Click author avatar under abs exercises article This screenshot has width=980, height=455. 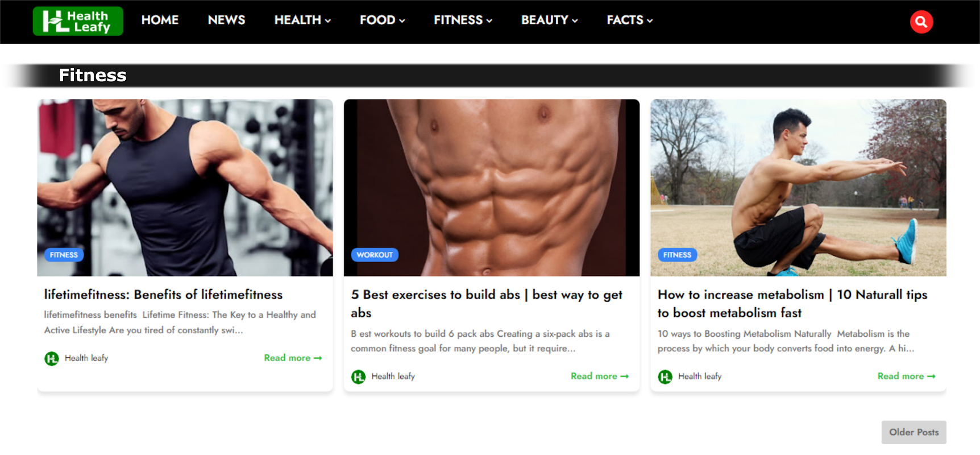point(358,377)
